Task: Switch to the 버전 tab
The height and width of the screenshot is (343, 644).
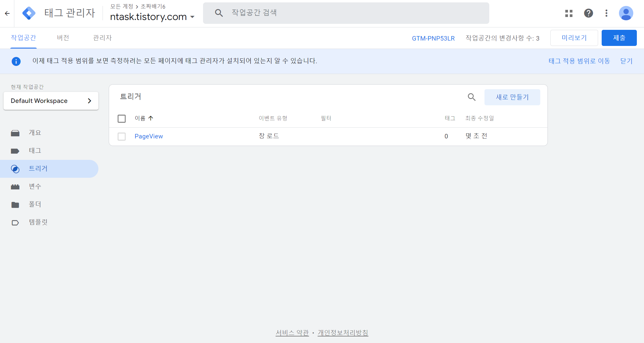Action: tap(63, 38)
